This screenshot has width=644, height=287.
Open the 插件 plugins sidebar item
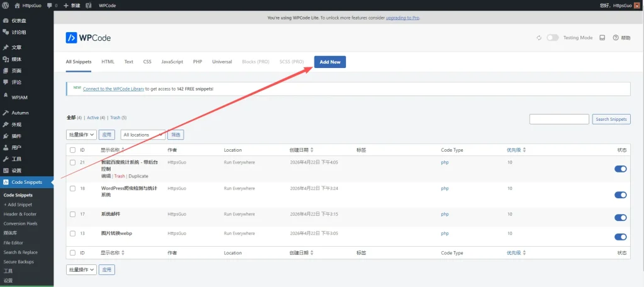tap(16, 136)
